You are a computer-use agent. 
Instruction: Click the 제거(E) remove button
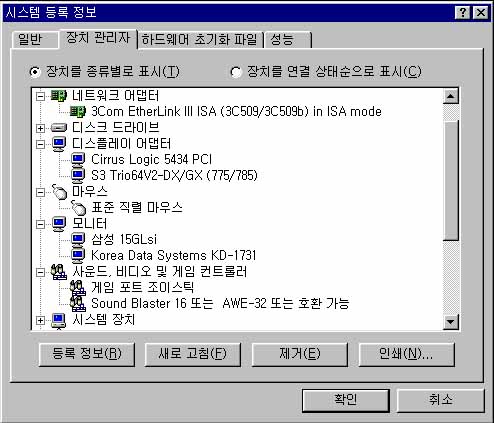[x=300, y=354]
